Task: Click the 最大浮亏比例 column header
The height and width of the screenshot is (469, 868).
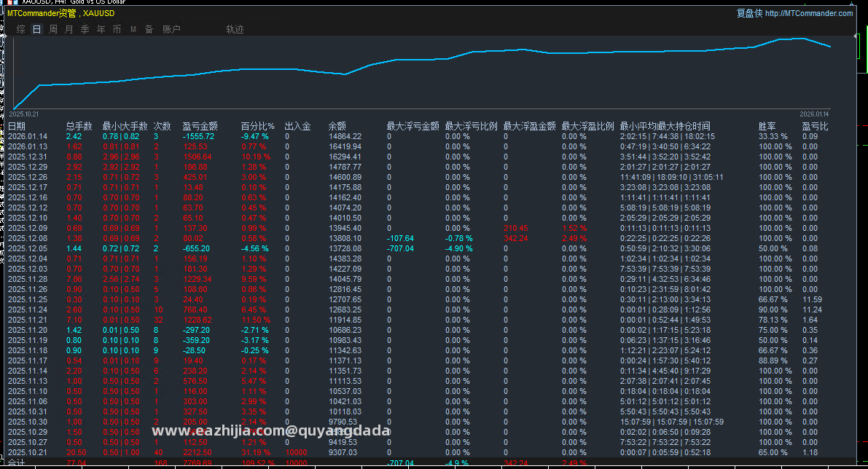Action: (x=471, y=126)
